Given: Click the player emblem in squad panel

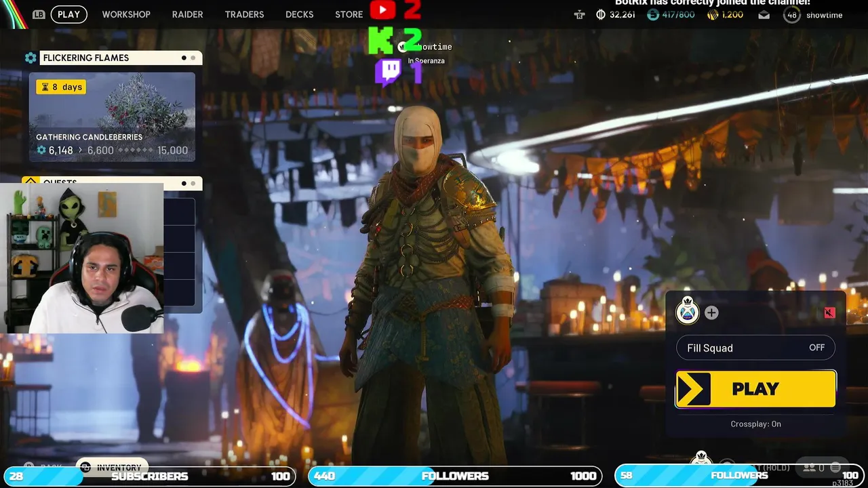Looking at the screenshot, I should tap(688, 311).
